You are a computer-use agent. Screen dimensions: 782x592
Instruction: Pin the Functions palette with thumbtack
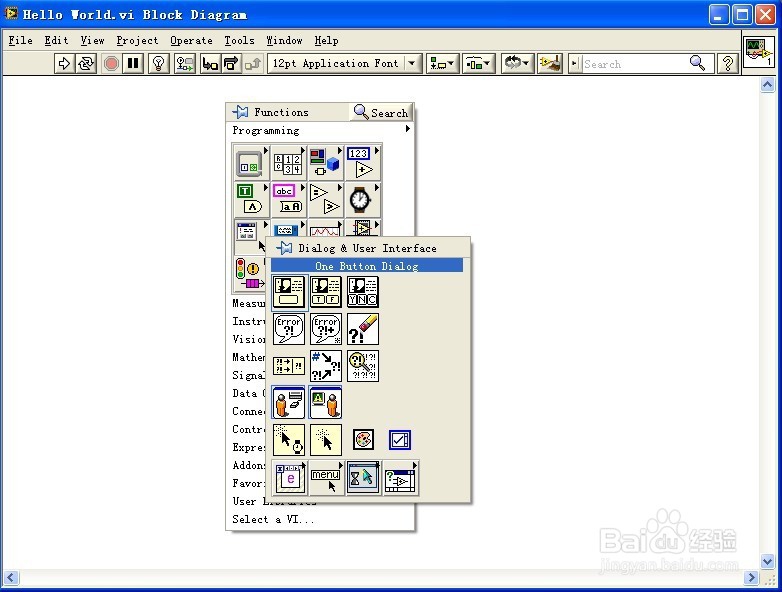(240, 112)
